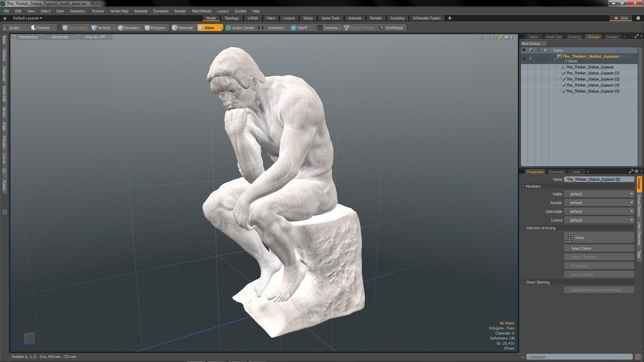This screenshot has width=644, height=362.
Task: Click the viewport zoom magnifier icon
Action: click(x=494, y=37)
